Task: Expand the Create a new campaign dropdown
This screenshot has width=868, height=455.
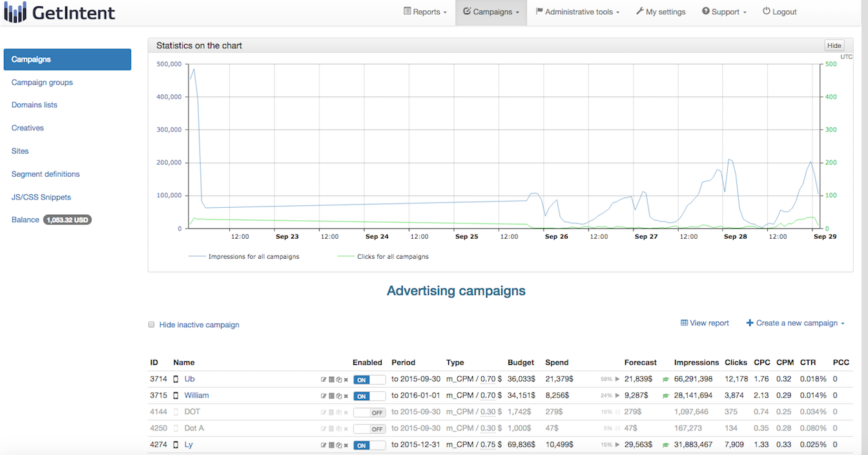Action: click(x=796, y=323)
